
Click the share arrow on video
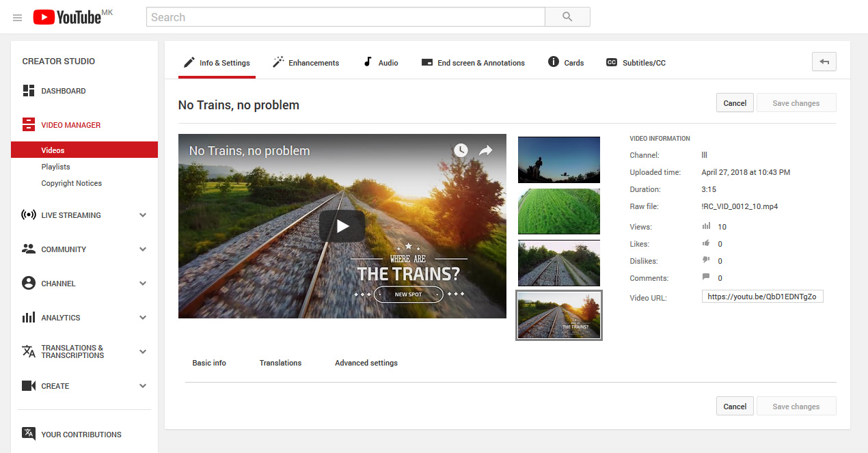(x=485, y=150)
